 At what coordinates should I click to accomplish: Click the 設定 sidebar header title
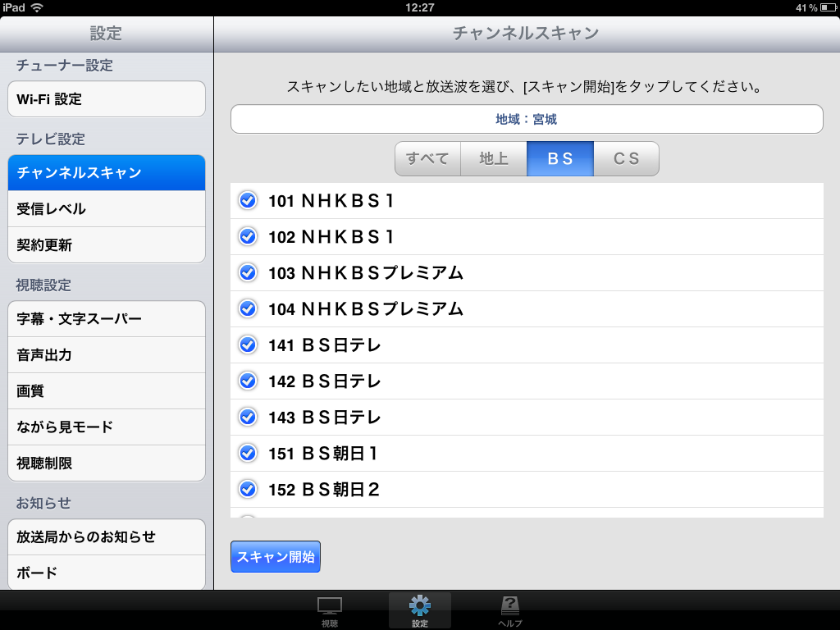[x=106, y=33]
